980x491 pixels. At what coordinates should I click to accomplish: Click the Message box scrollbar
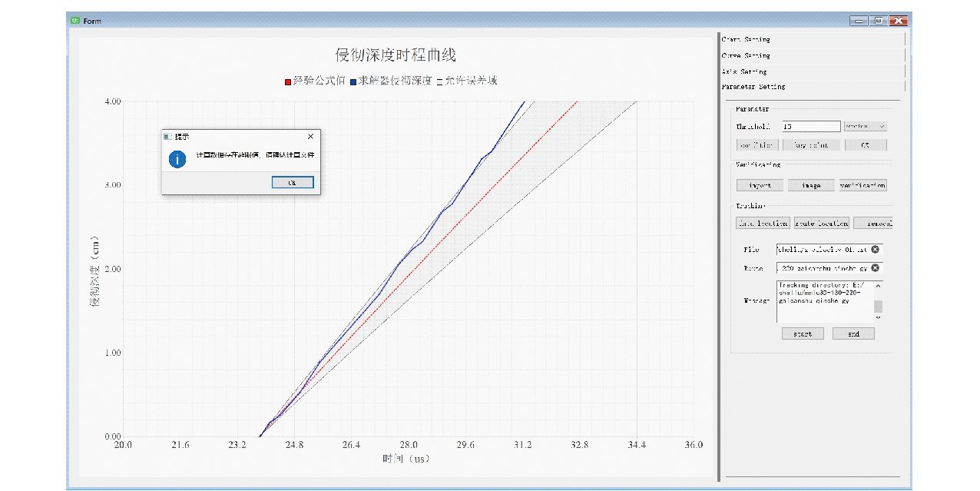click(879, 307)
